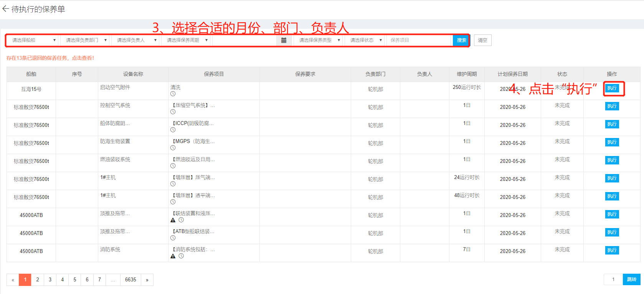Click the clock icon under 【燃油驳运及日用…

tap(173, 166)
